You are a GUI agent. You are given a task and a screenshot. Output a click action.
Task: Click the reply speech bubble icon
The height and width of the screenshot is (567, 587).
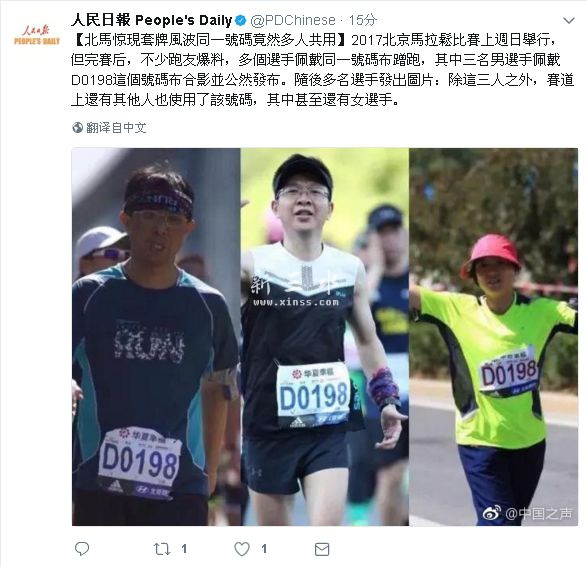click(82, 549)
